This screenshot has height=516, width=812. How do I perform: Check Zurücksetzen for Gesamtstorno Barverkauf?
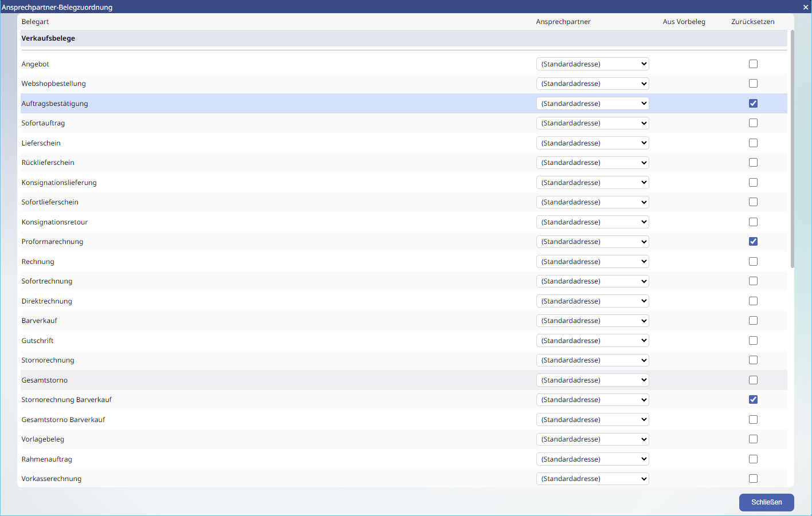pos(753,420)
